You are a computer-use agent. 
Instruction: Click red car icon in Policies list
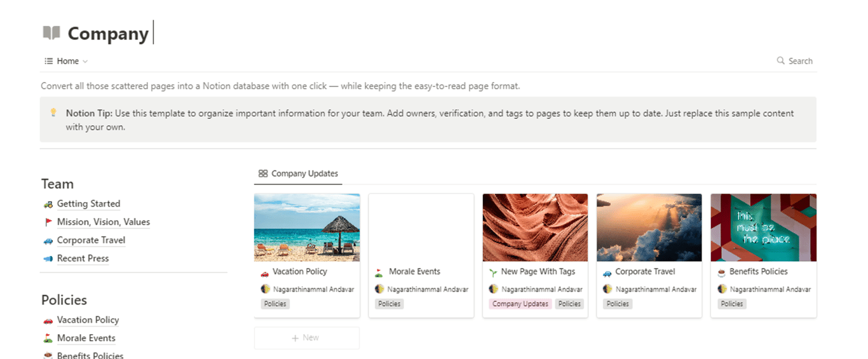click(x=48, y=320)
